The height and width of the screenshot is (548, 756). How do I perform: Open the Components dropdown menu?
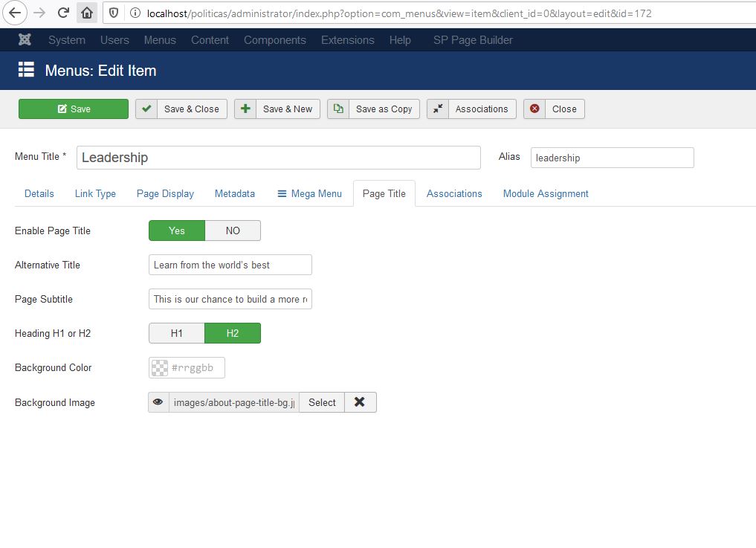point(274,40)
